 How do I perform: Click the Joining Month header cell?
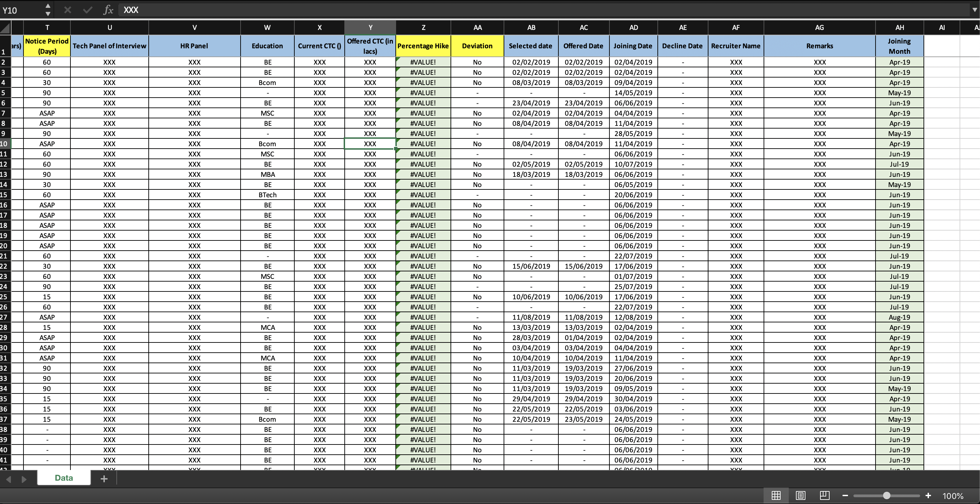click(900, 46)
